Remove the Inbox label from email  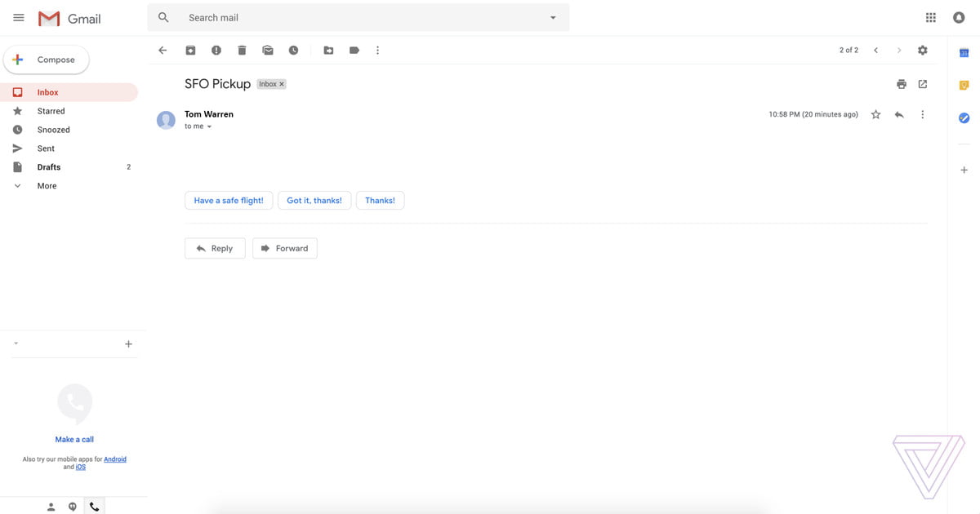click(x=282, y=84)
